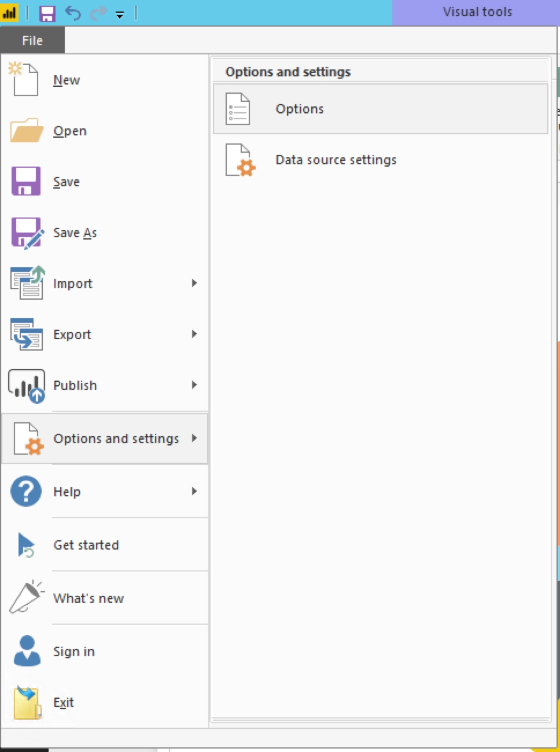Viewport: 560px width, 752px height.
Task: Click the New blank document icon
Action: [24, 79]
